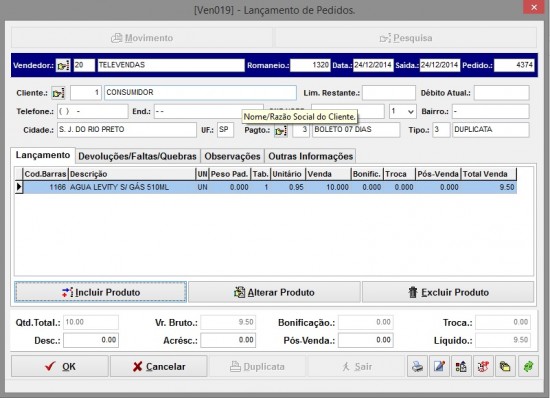
Task: Select the Movimento top section
Action: click(x=142, y=38)
